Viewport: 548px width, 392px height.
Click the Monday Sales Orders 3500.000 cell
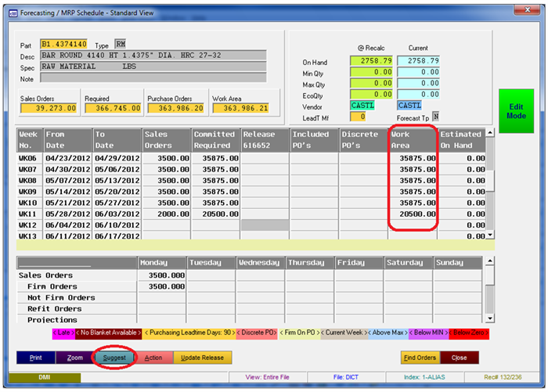[x=162, y=275]
